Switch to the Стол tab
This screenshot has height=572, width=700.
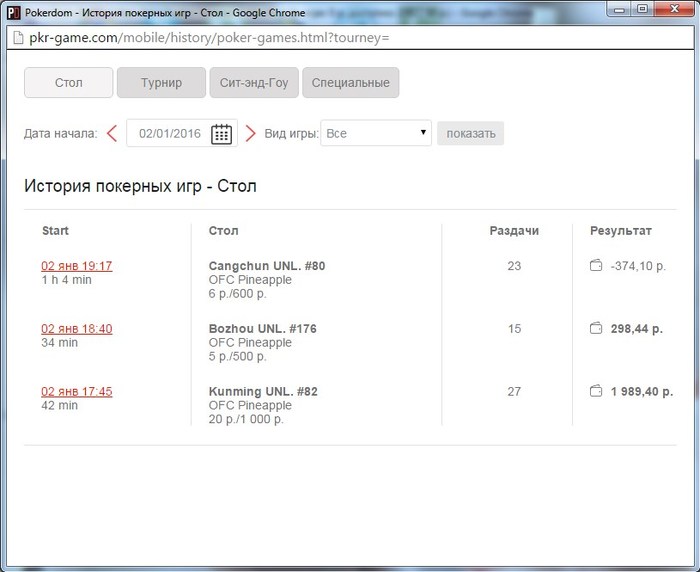(68, 83)
